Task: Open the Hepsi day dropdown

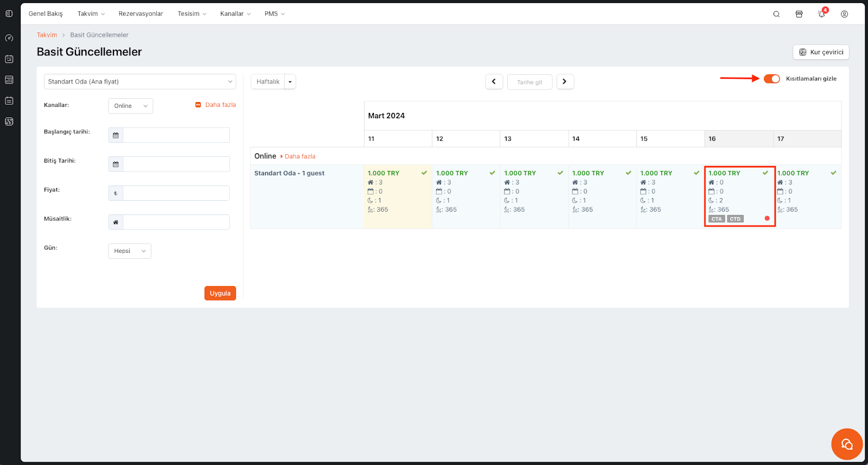Action: pyautogui.click(x=130, y=251)
